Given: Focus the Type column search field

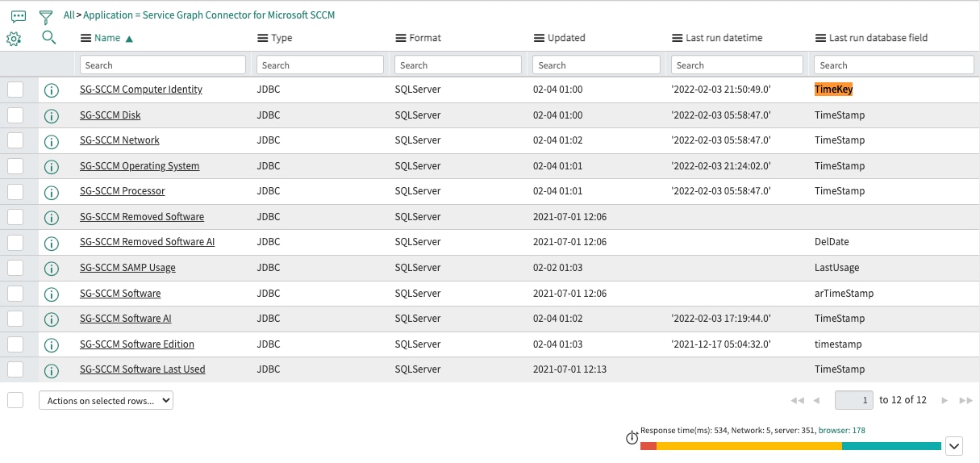Looking at the screenshot, I should [x=320, y=65].
